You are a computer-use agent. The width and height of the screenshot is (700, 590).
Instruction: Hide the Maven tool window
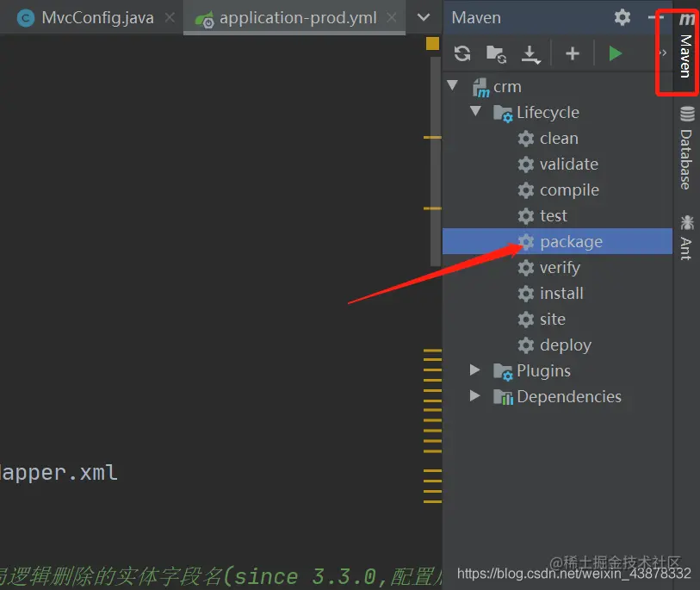(x=655, y=17)
